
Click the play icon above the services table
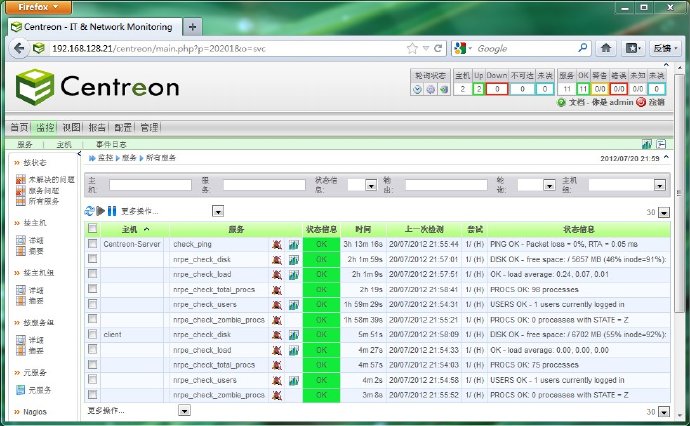tap(101, 211)
